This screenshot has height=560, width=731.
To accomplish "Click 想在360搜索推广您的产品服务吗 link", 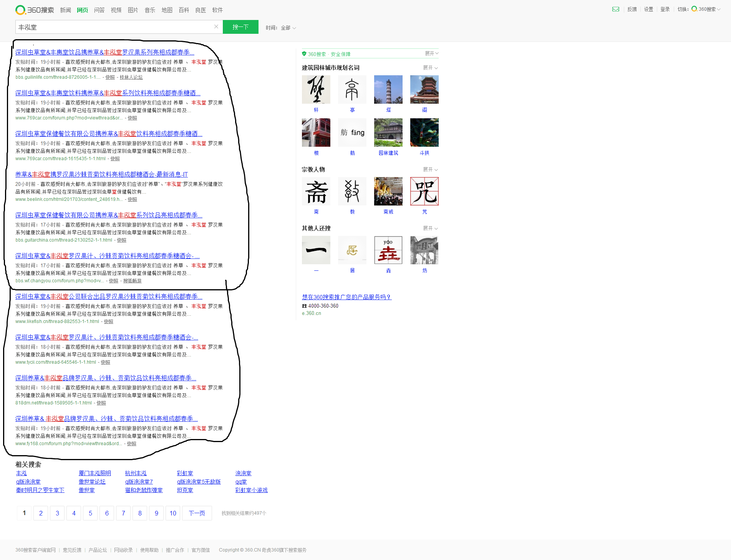I will (346, 297).
